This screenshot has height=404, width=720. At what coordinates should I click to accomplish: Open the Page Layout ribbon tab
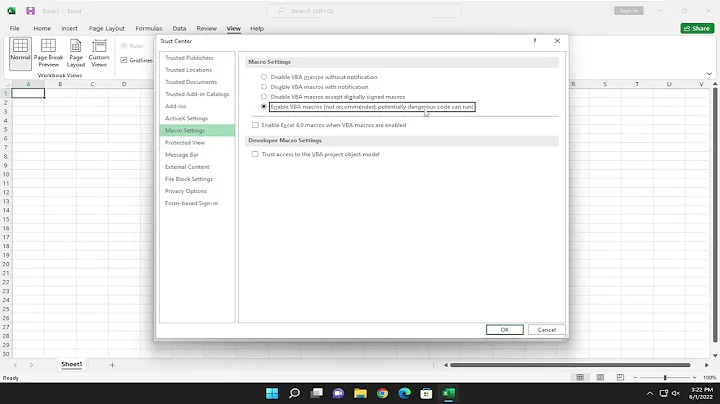point(107,28)
